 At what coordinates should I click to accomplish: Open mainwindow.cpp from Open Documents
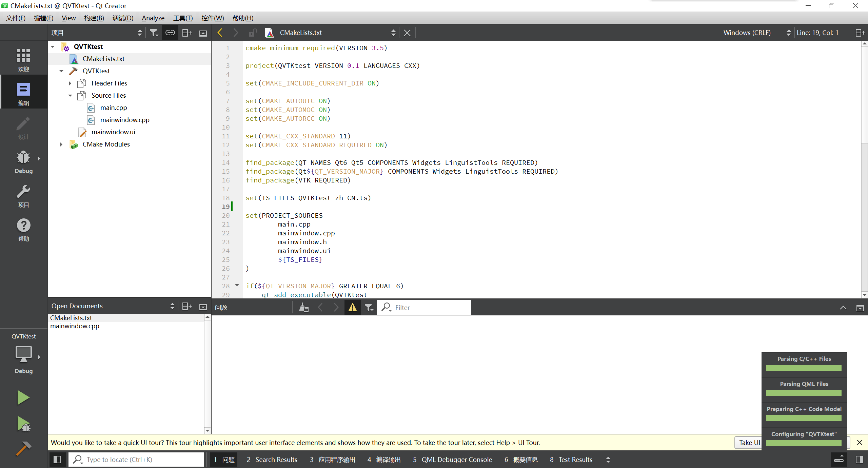tap(75, 326)
